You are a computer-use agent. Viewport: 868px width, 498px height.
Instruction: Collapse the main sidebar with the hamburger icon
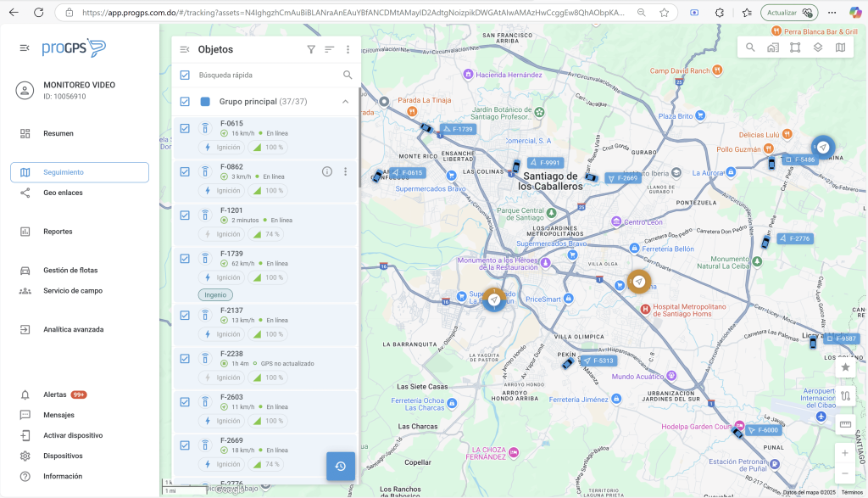tap(25, 48)
